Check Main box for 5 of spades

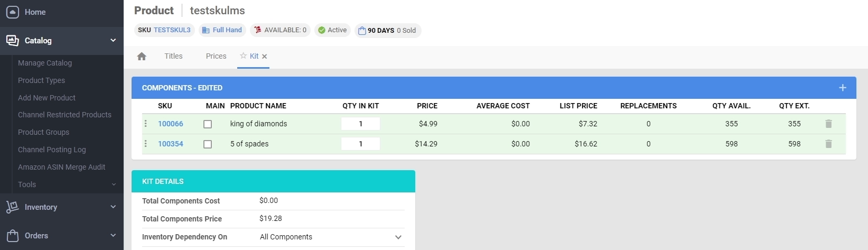pyautogui.click(x=208, y=144)
